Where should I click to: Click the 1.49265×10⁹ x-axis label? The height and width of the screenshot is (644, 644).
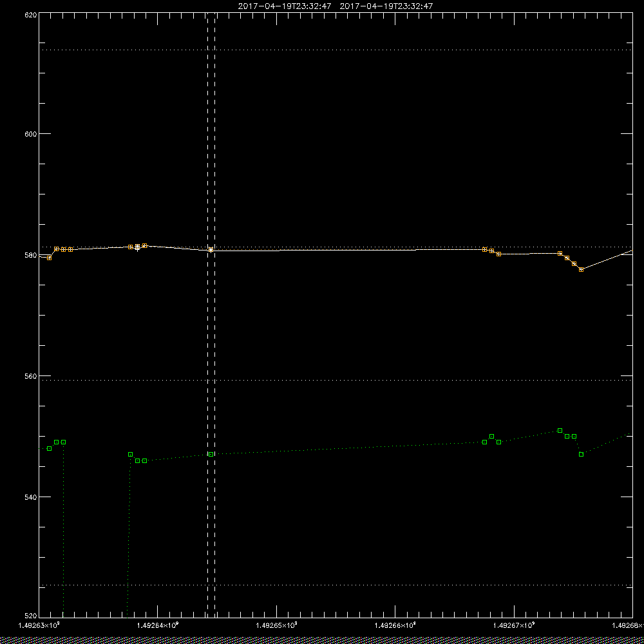[x=276, y=625]
